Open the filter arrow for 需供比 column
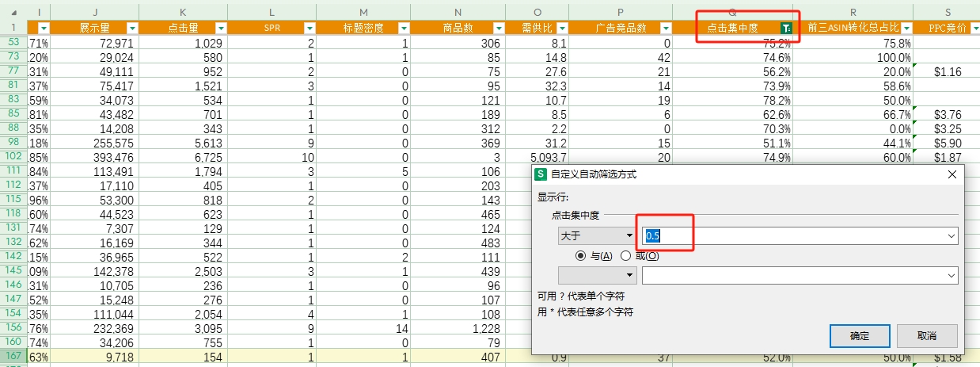The width and height of the screenshot is (980, 367). tap(561, 28)
